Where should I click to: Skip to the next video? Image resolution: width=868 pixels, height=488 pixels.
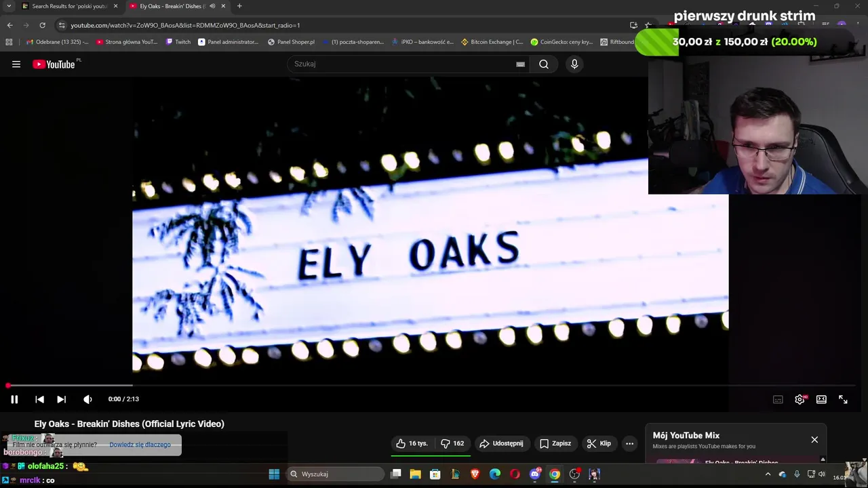[x=61, y=399]
